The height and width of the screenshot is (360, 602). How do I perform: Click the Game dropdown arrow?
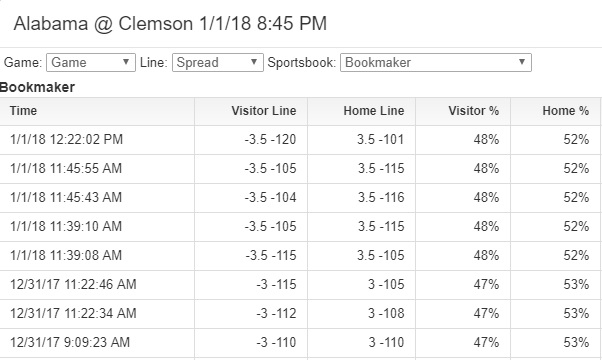click(x=126, y=62)
